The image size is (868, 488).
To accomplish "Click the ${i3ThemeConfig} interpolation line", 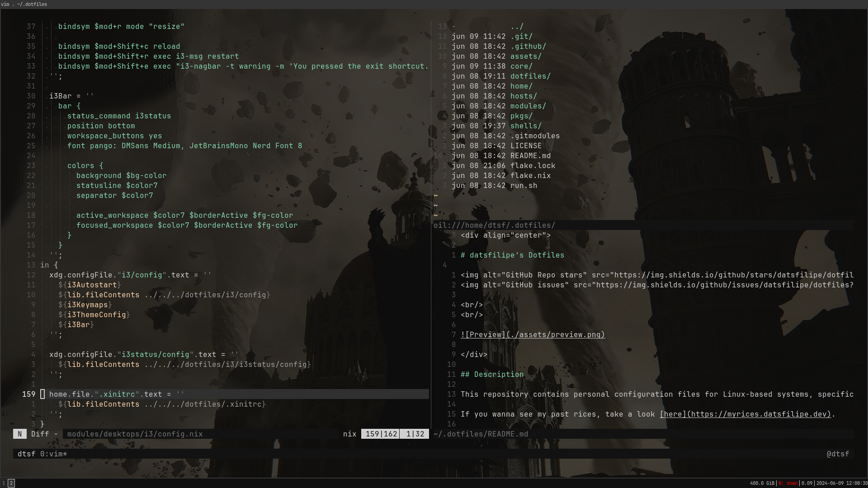I will (94, 315).
